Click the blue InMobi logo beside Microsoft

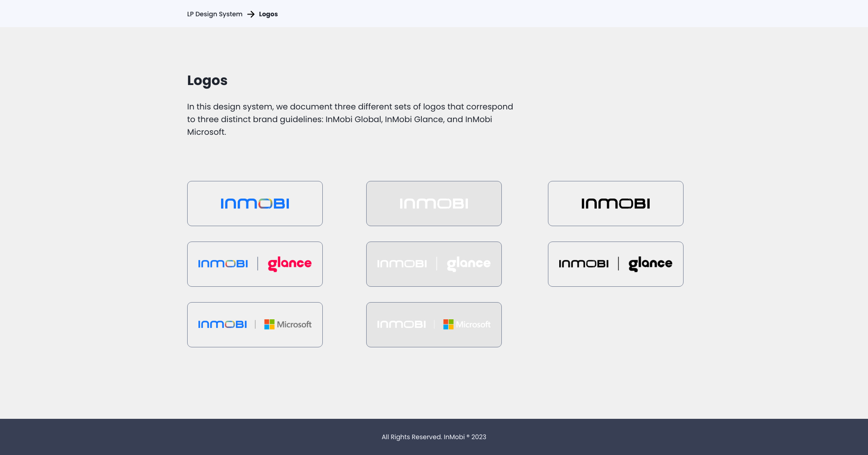coord(222,324)
